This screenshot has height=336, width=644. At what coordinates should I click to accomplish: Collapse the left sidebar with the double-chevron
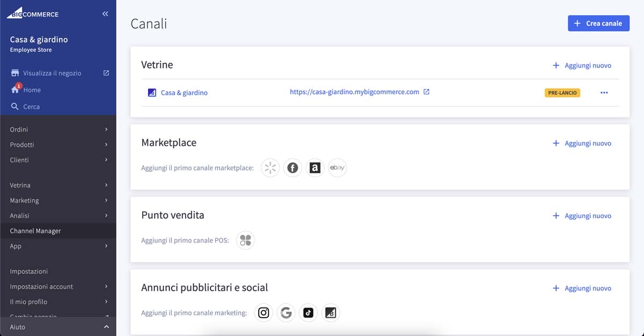(x=105, y=13)
